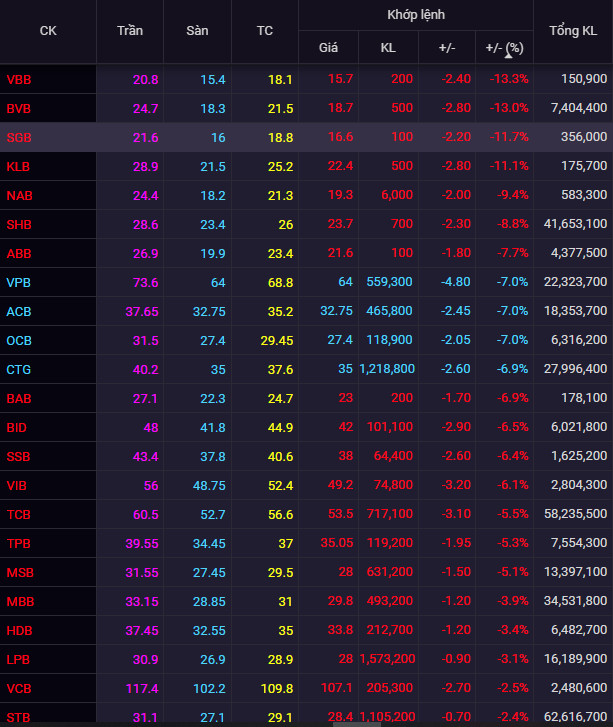Select the highlighted SGB ticker
Viewport: 613px width, 727px height.
(x=19, y=138)
